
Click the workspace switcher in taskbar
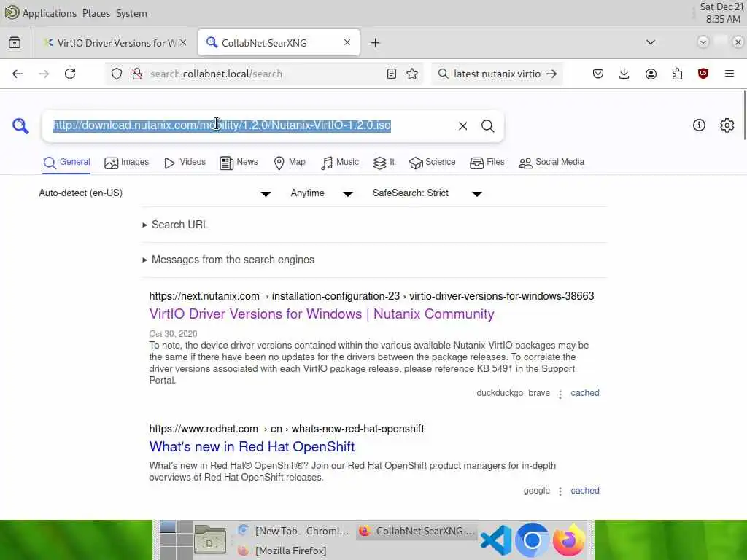click(x=176, y=540)
